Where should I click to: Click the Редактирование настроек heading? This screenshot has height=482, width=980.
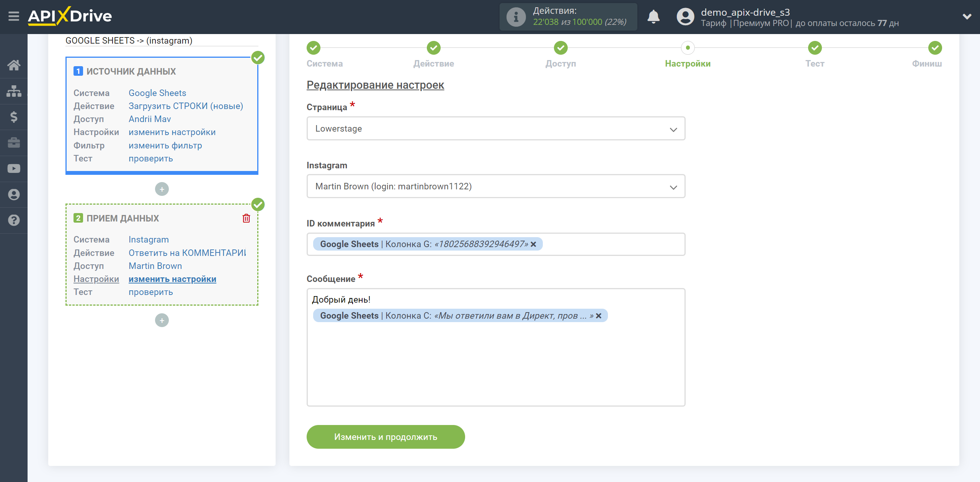coord(375,85)
